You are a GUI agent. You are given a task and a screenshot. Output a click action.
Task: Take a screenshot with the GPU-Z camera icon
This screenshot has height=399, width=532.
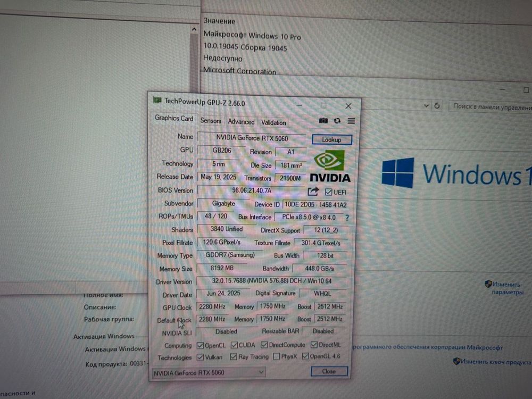[323, 120]
